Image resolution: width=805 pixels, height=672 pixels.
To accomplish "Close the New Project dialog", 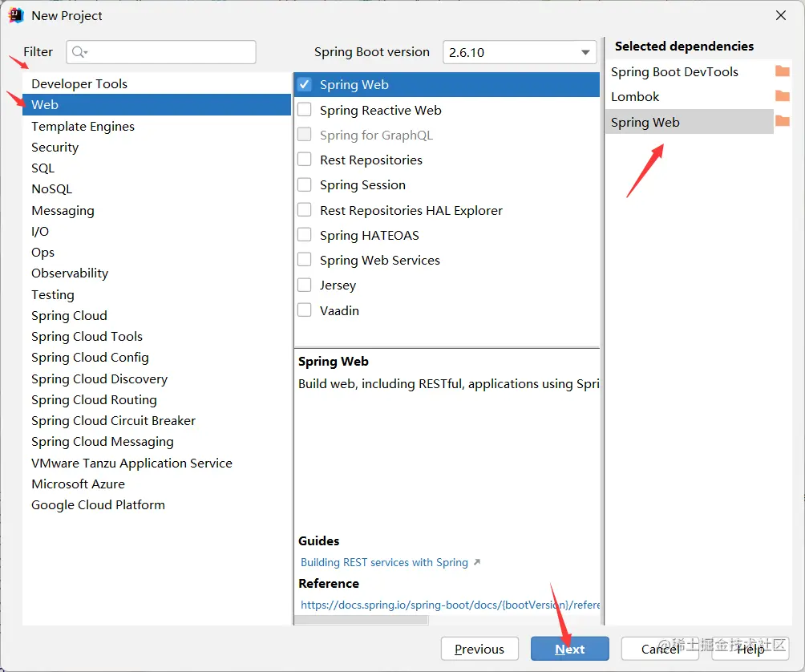I will click(780, 15).
